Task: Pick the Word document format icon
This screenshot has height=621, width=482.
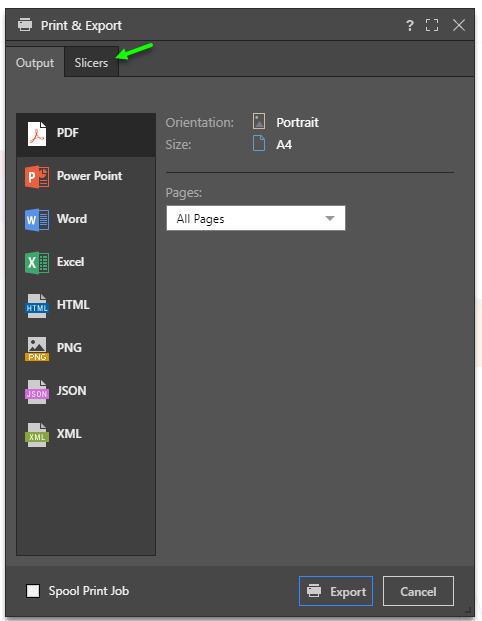Action: tap(37, 220)
